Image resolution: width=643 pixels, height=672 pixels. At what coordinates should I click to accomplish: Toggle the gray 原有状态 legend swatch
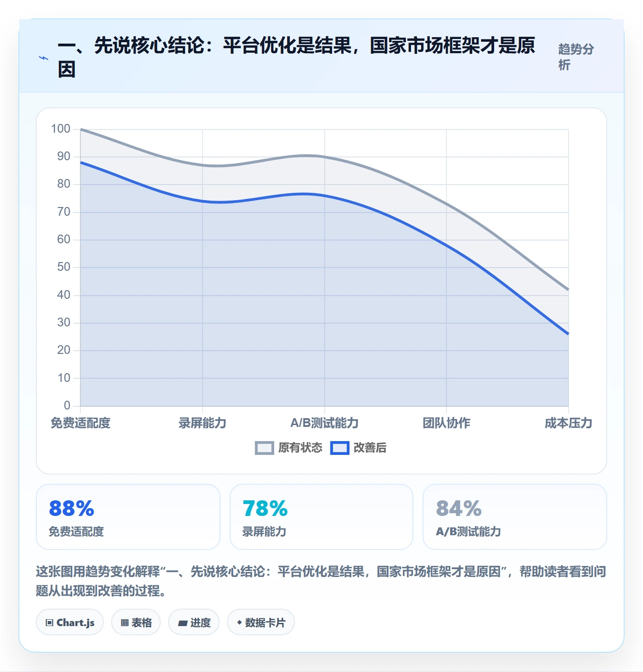[264, 448]
